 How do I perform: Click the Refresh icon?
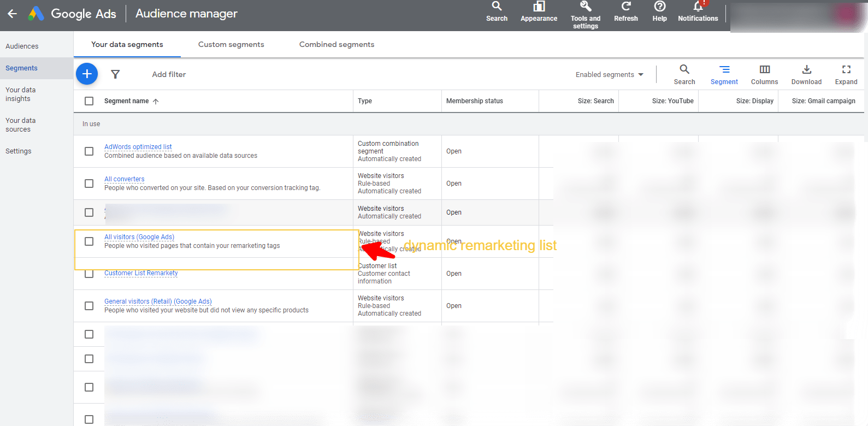click(x=625, y=7)
